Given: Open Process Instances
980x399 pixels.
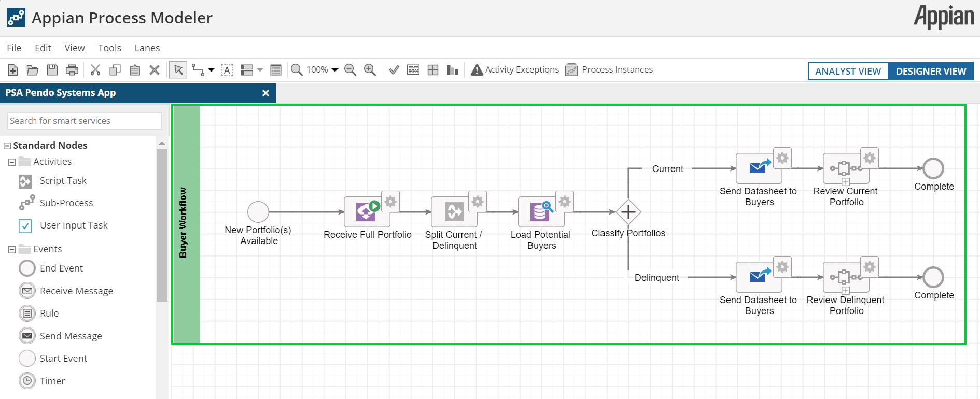Looking at the screenshot, I should pyautogui.click(x=609, y=69).
